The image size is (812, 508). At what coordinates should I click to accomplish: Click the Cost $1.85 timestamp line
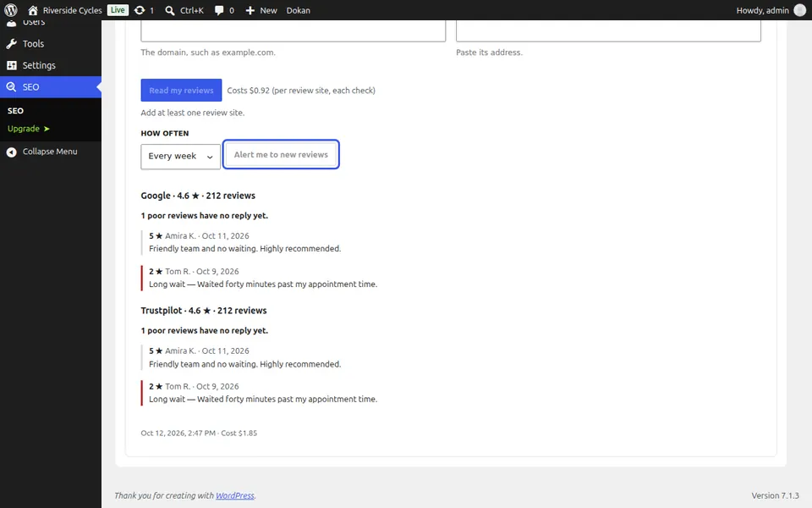pos(199,433)
